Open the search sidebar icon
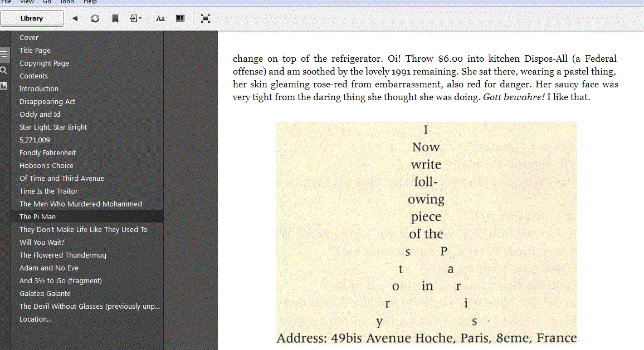This screenshot has width=644, height=350. click(x=4, y=70)
